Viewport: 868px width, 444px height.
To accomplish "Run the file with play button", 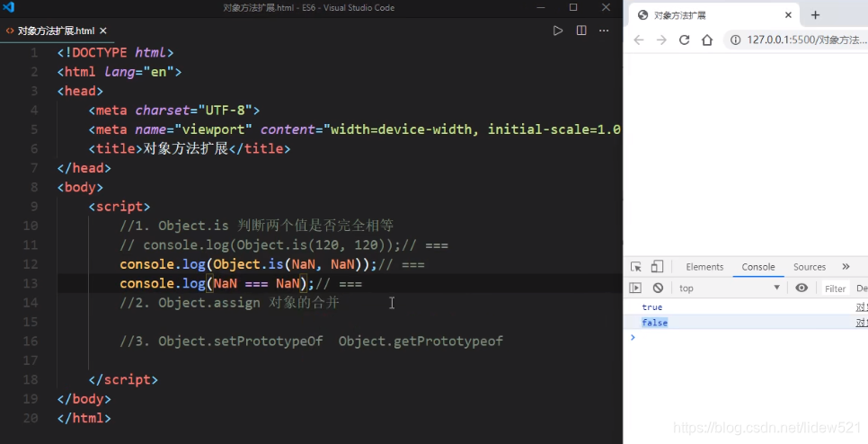I will click(x=558, y=31).
